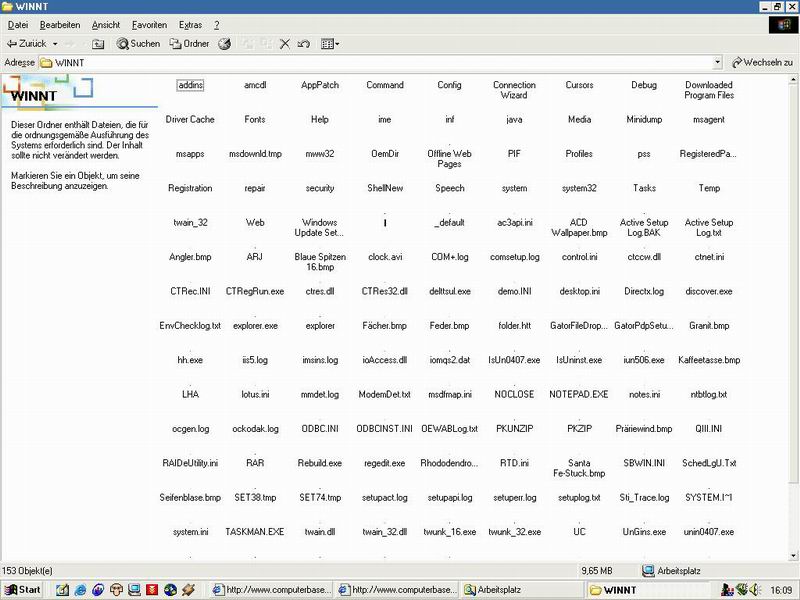The width and height of the screenshot is (800, 600).
Task: Select the ShellNew folder
Action: click(x=385, y=188)
